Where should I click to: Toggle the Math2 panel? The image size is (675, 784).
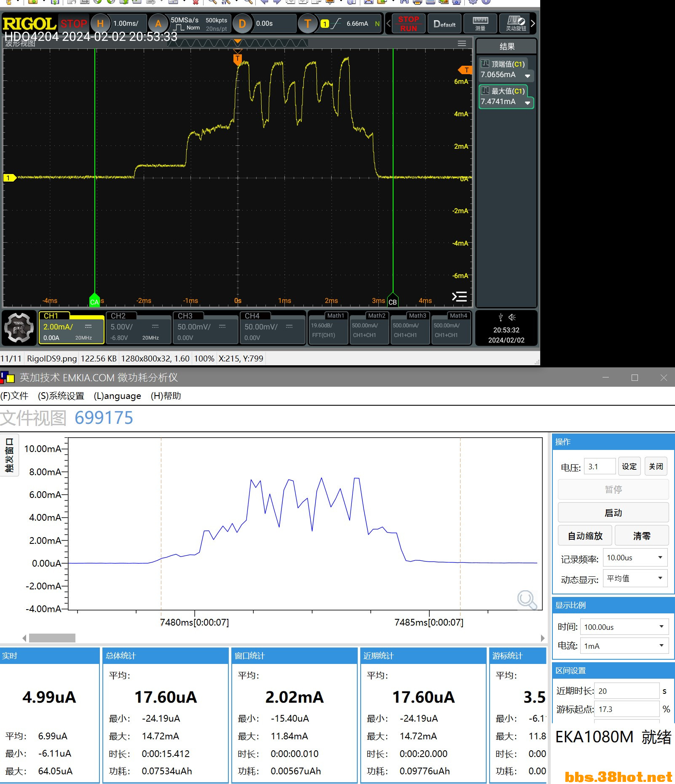[369, 328]
